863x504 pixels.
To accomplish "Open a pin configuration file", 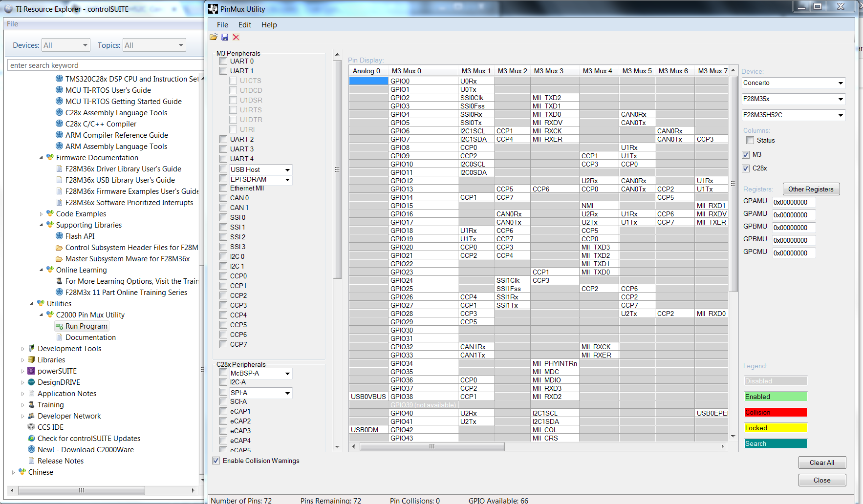I will [214, 37].
